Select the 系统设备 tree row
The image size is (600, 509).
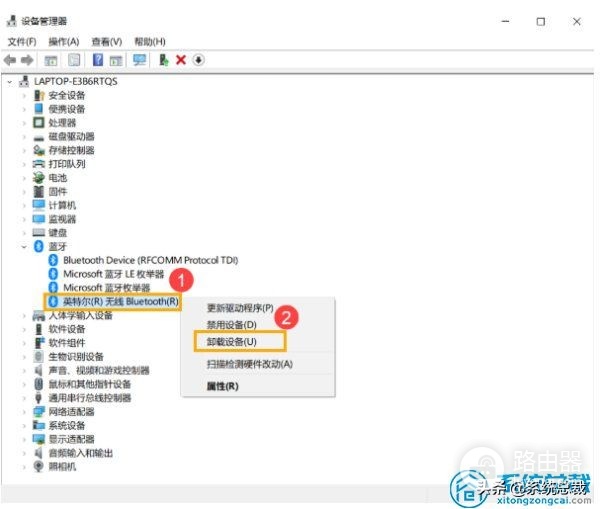click(x=67, y=426)
